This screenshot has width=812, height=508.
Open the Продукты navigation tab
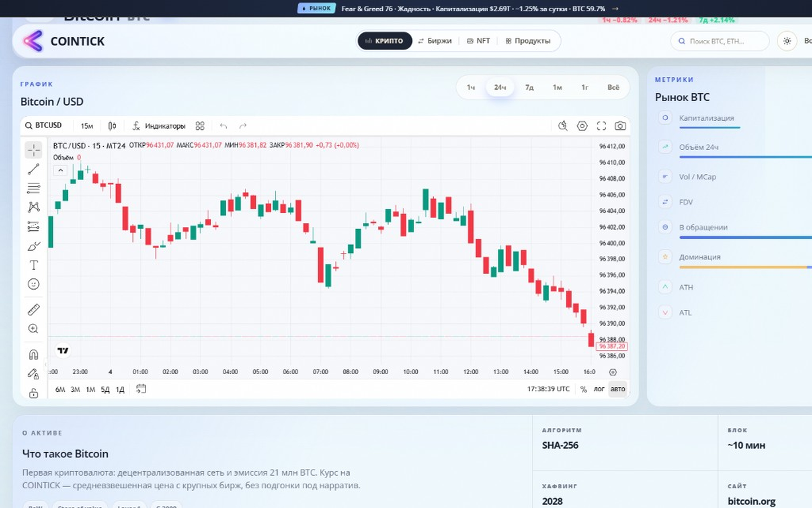tap(528, 41)
